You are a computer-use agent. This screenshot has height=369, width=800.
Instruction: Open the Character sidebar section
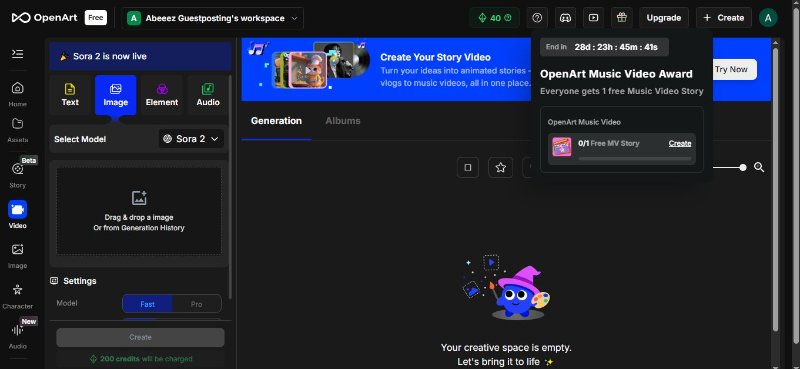[x=17, y=296]
